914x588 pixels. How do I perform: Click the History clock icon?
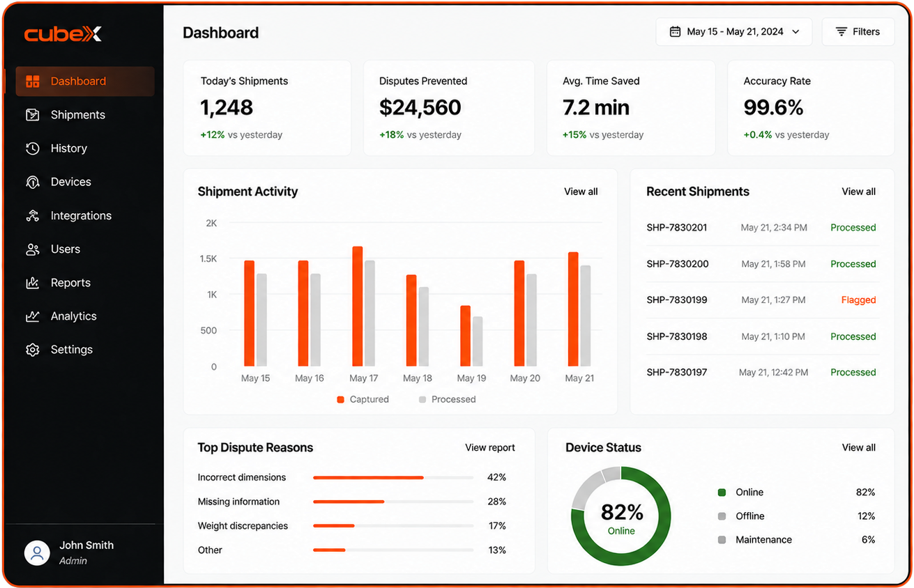click(x=33, y=148)
